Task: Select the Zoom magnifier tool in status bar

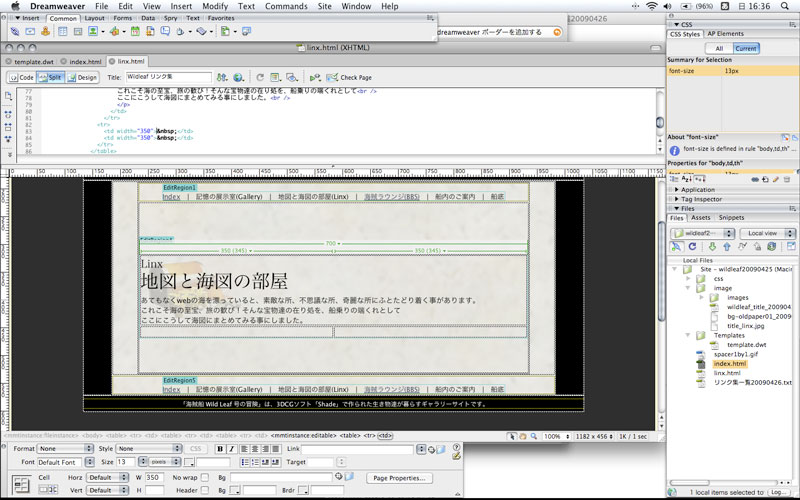Action: click(534, 436)
